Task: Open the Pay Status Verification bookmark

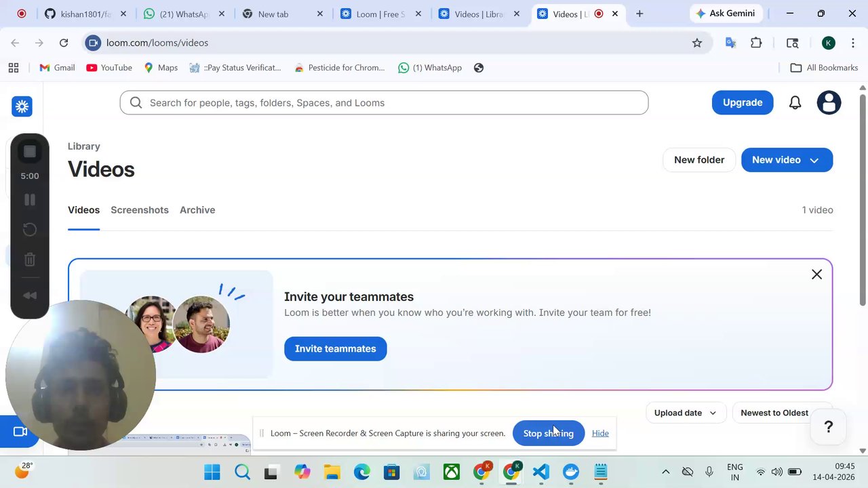Action: pyautogui.click(x=235, y=68)
